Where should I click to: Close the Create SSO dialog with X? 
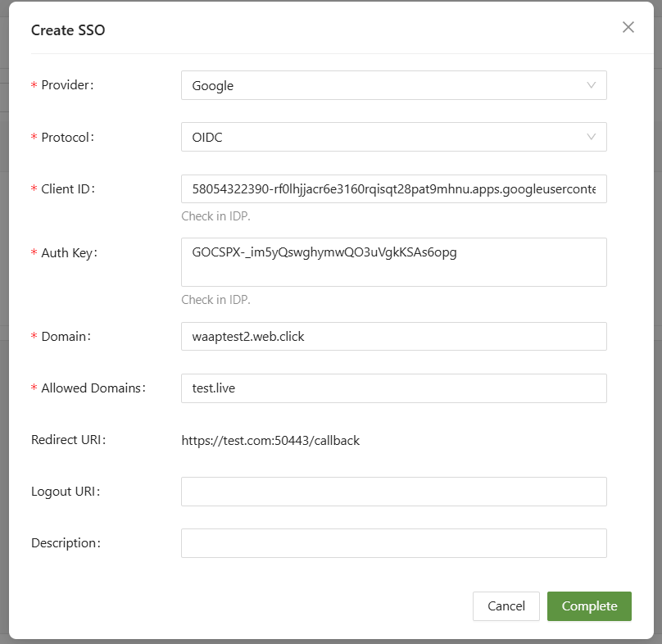pyautogui.click(x=628, y=27)
